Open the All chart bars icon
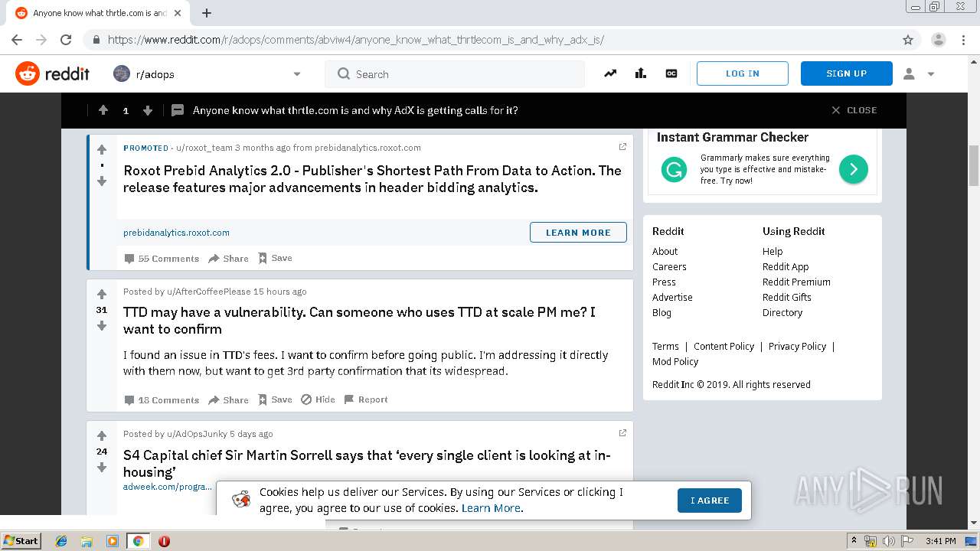 pos(641,73)
